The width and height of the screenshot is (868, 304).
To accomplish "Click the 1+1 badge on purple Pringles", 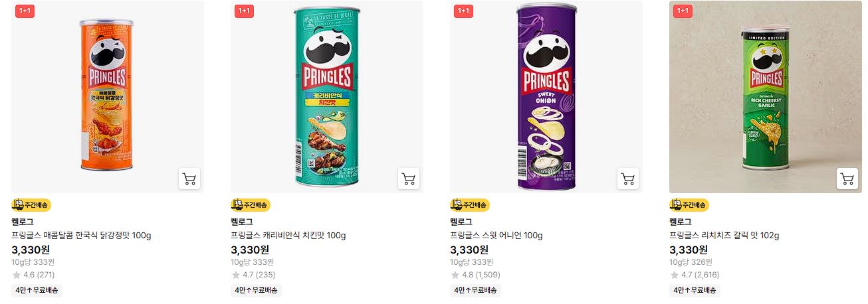I will coord(463,11).
